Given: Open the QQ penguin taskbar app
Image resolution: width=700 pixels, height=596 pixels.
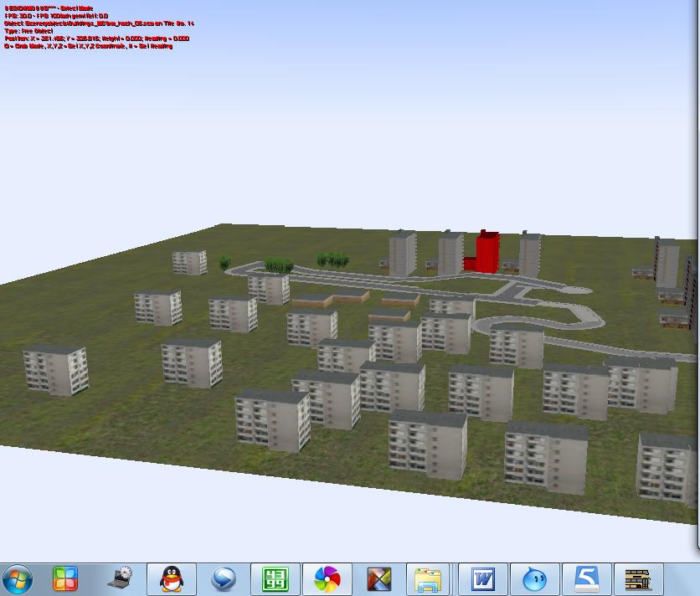Looking at the screenshot, I should point(172,579).
